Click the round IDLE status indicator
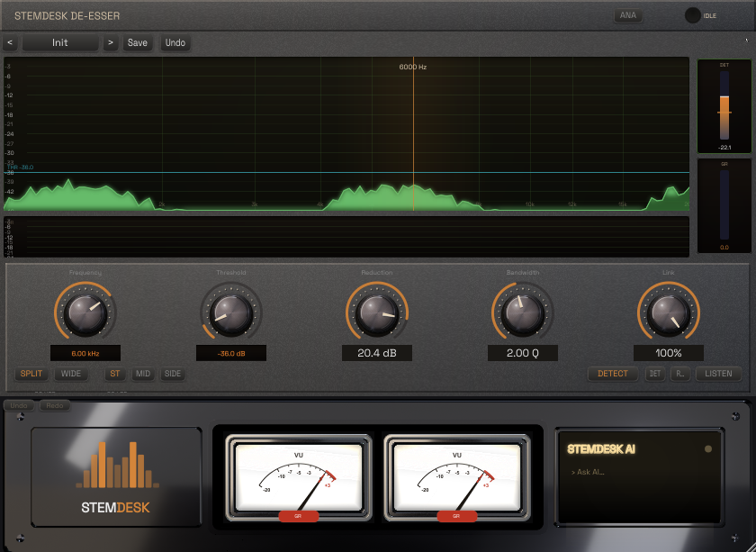The width and height of the screenshot is (756, 552). click(x=693, y=15)
